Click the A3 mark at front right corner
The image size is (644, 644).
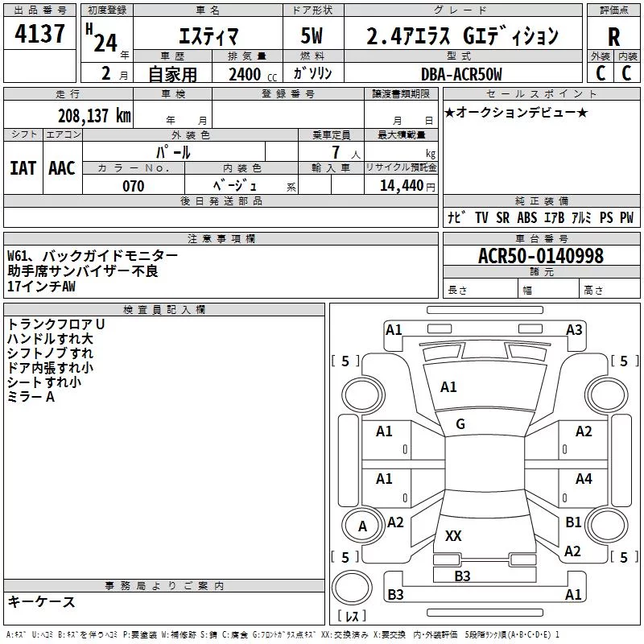(574, 330)
